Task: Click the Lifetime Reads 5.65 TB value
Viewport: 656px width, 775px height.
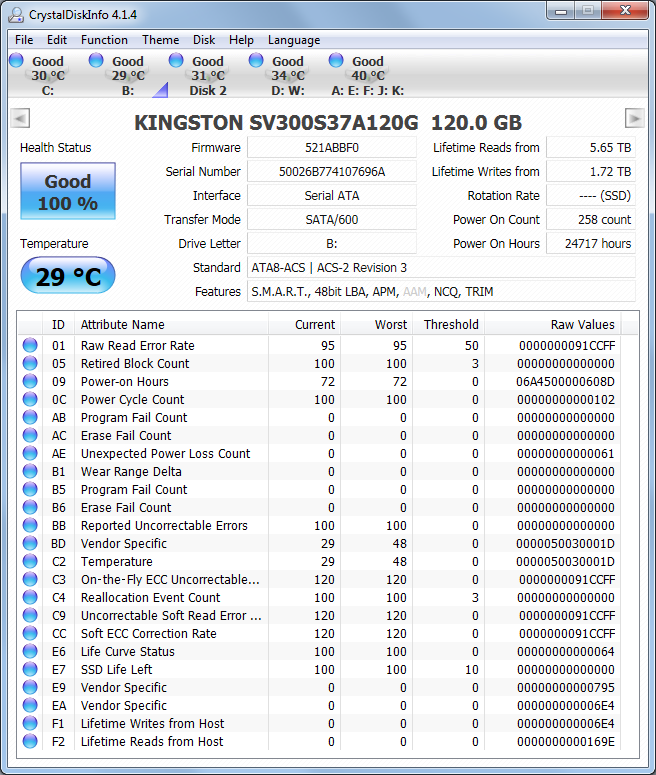Action: pyautogui.click(x=591, y=148)
